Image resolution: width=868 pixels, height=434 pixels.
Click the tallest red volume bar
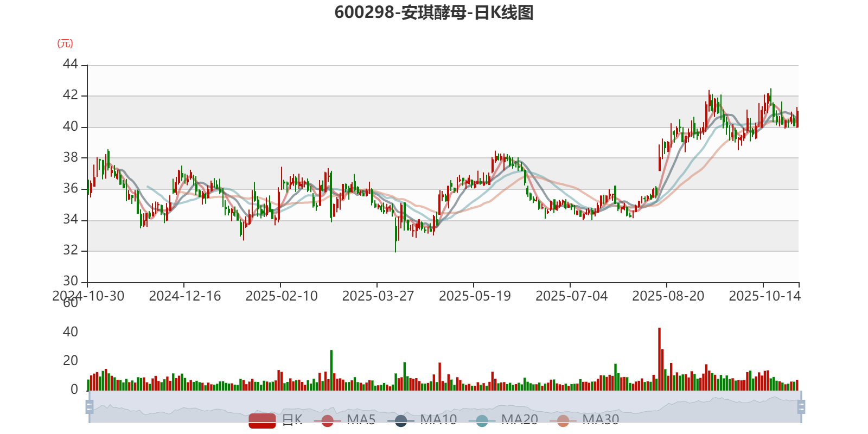(659, 359)
